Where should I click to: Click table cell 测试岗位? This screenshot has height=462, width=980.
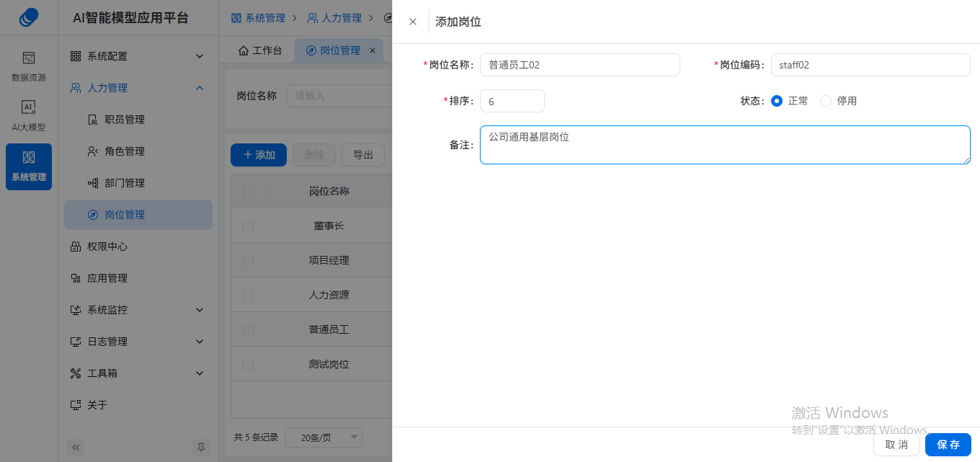[x=329, y=365]
